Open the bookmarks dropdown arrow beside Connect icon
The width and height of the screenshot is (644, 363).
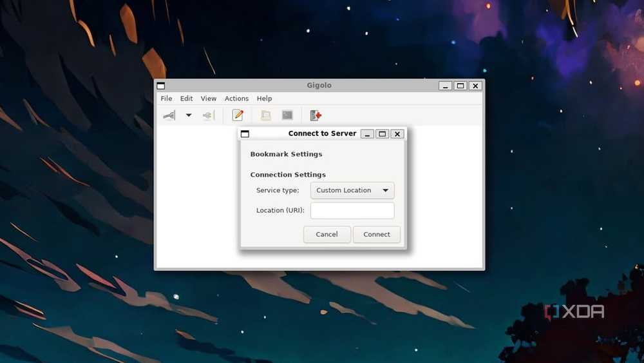pyautogui.click(x=189, y=115)
